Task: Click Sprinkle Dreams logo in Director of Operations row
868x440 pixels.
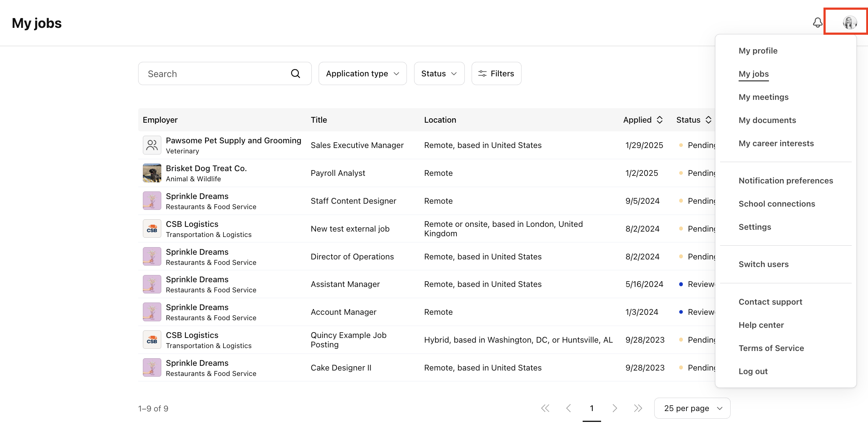Action: point(152,257)
